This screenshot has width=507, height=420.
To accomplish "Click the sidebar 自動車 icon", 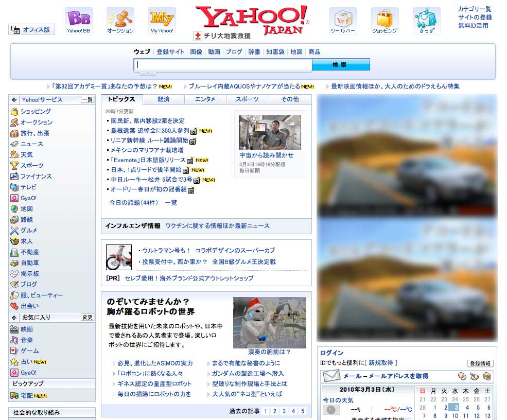I will click(x=14, y=263).
